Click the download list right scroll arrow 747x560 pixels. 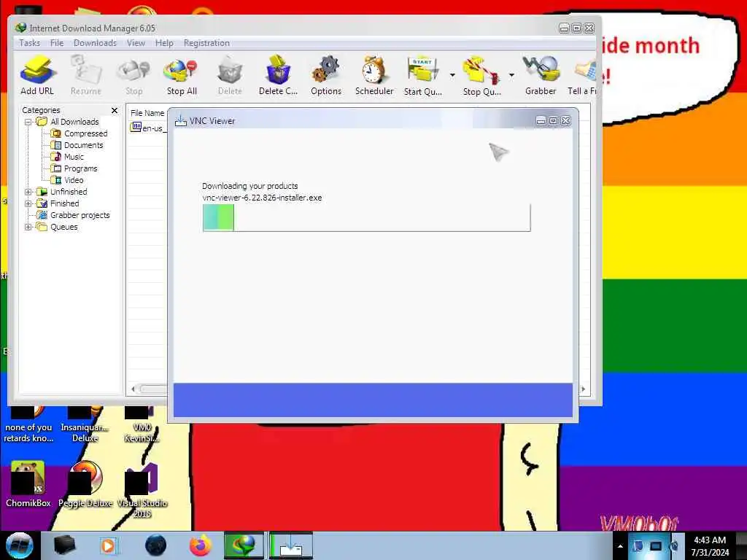point(584,389)
